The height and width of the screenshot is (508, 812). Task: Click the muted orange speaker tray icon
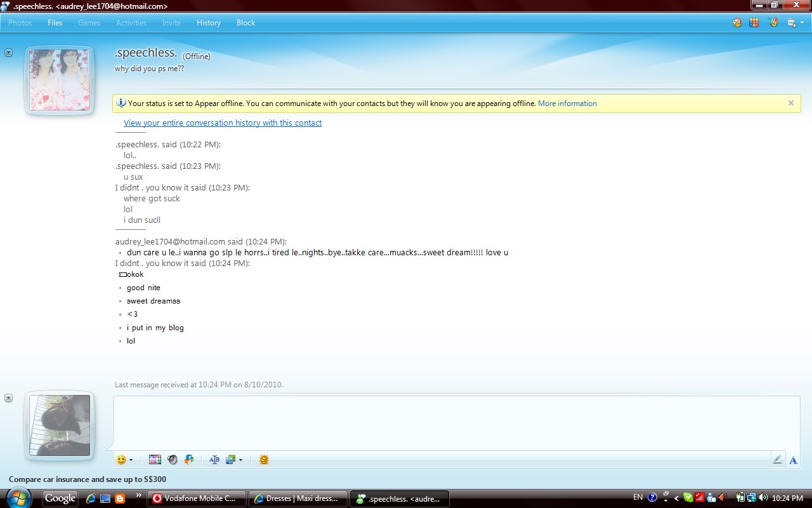point(722,498)
